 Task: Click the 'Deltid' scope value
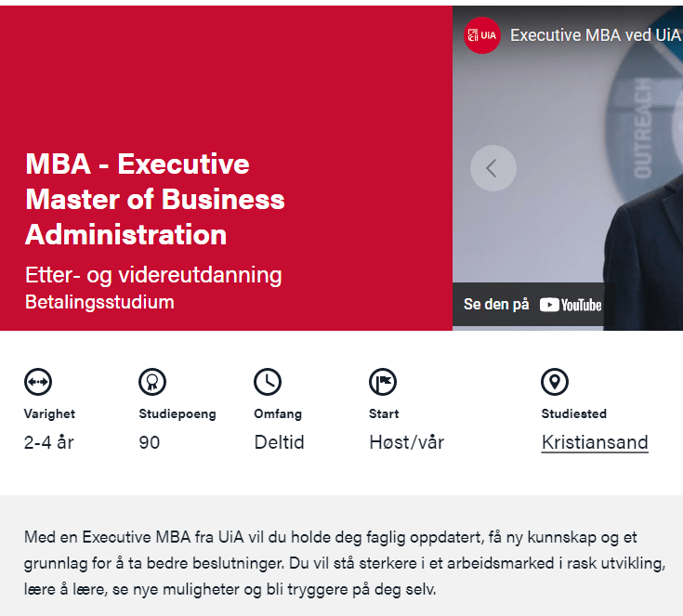[x=279, y=442]
